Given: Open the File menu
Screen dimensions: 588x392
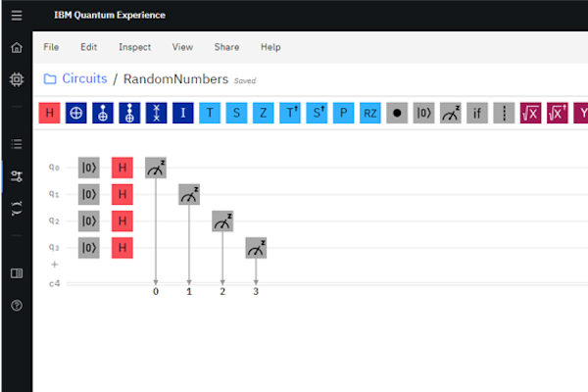Looking at the screenshot, I should click(52, 47).
